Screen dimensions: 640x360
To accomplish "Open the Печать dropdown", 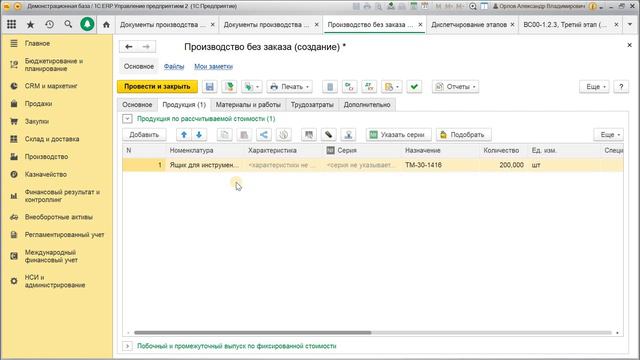I will click(290, 87).
